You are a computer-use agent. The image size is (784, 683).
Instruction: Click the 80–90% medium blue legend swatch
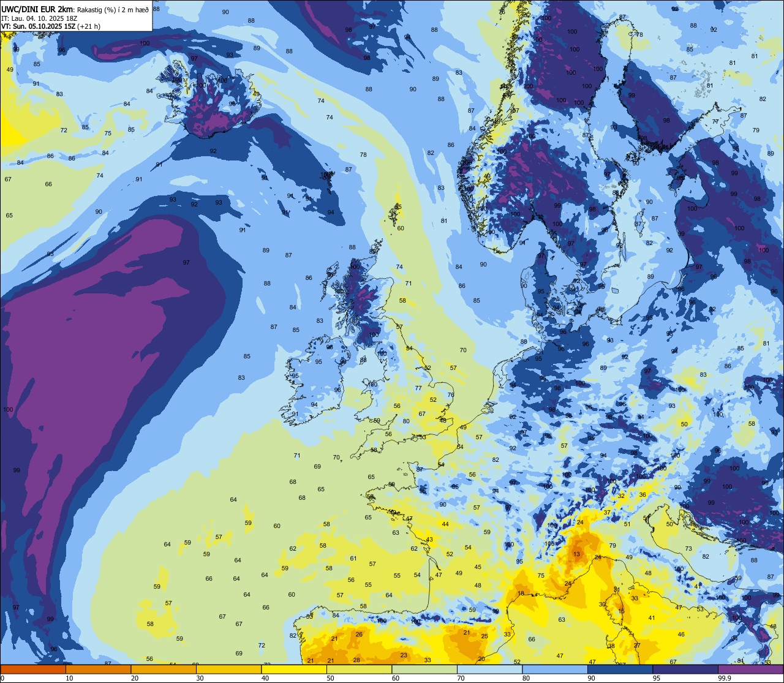click(x=555, y=669)
